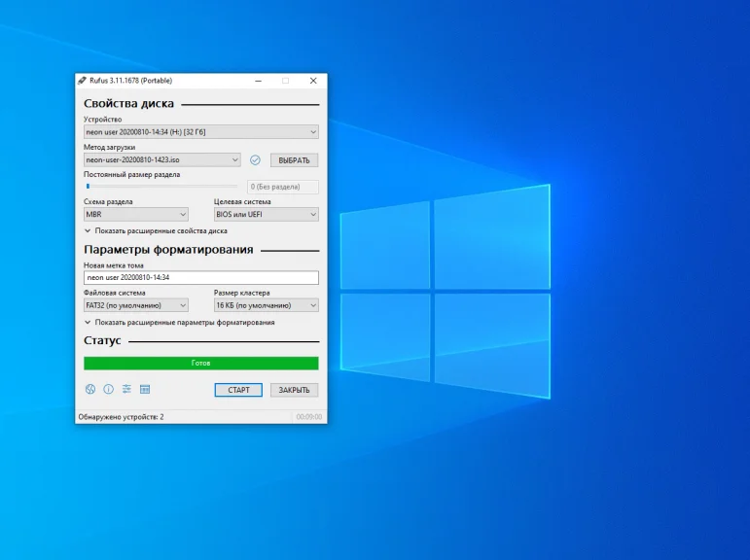The width and height of the screenshot is (750, 560).
Task: Click the Новая метка тома text field
Action: pos(201,277)
